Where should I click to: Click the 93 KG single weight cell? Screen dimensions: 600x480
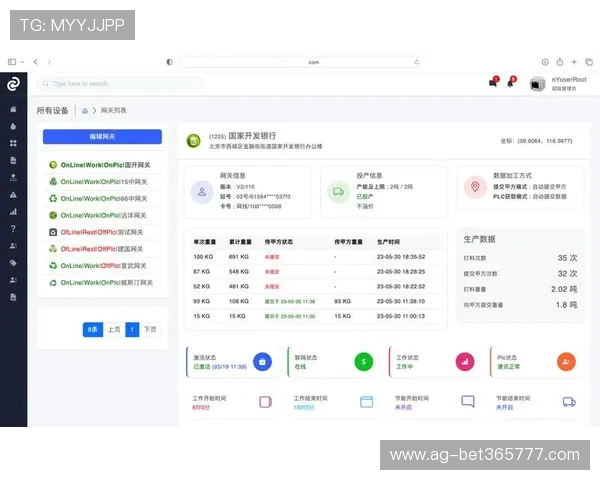[x=201, y=301]
